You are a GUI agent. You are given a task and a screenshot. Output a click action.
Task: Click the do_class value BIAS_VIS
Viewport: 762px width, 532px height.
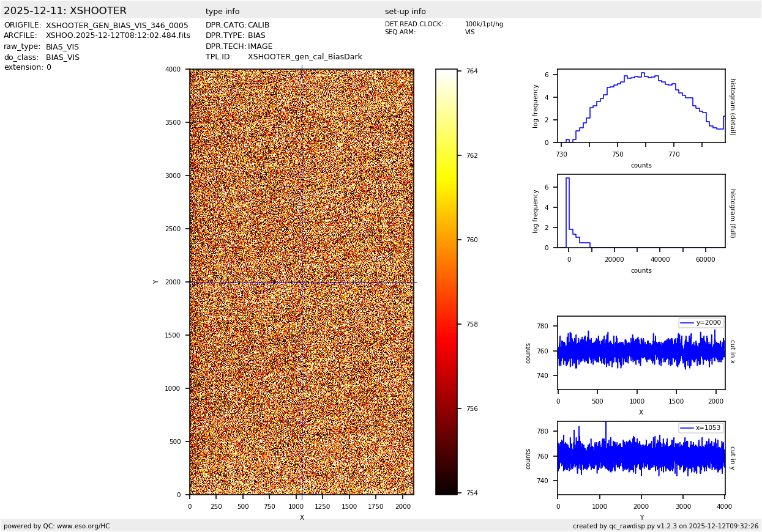click(x=62, y=57)
